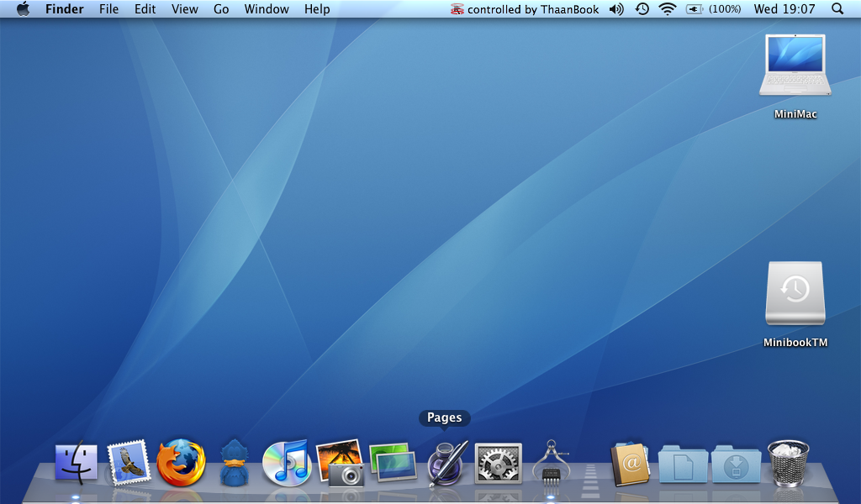Open the Wi-Fi status menu
Viewport: 861px width, 504px height.
[x=667, y=8]
